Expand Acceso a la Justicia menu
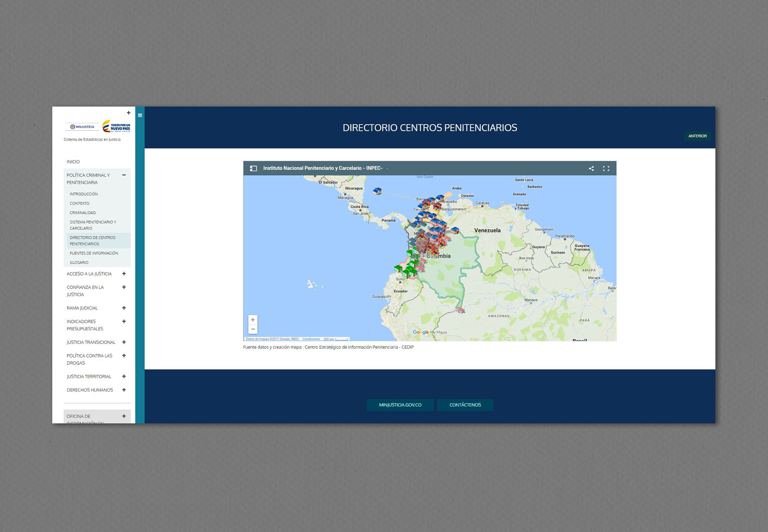768x532 pixels. (124, 274)
